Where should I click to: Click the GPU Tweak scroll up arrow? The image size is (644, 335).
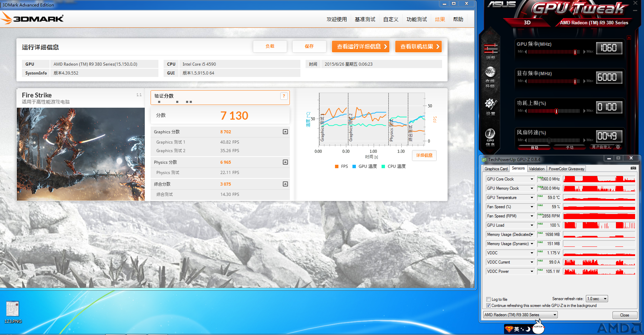click(629, 37)
